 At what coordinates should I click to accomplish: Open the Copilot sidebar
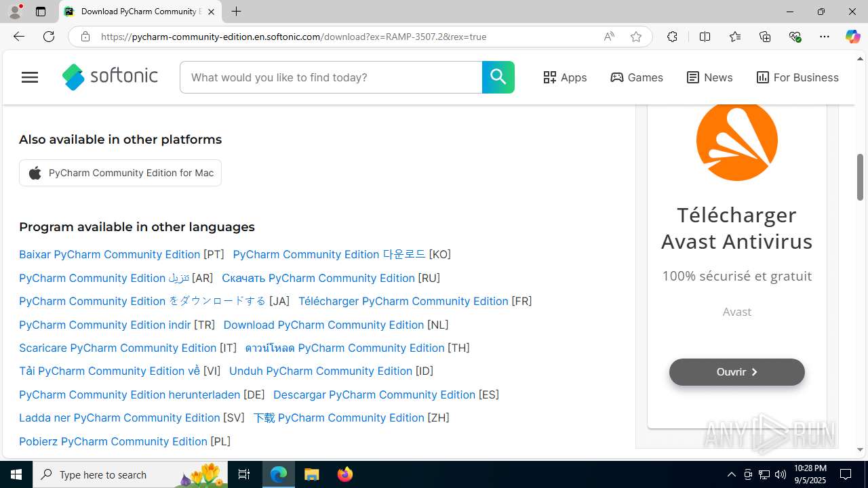(852, 37)
